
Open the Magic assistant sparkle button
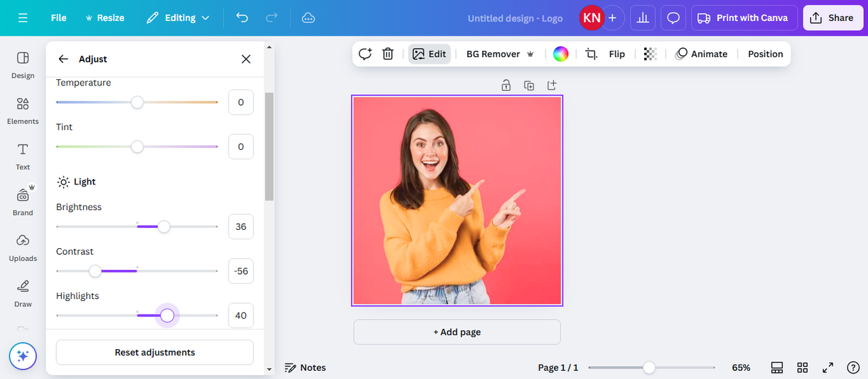point(23,356)
